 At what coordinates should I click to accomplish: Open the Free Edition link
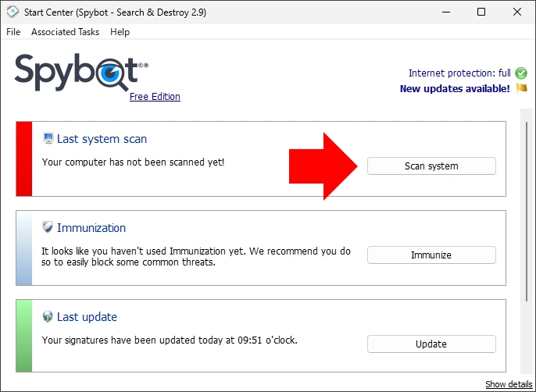[155, 96]
